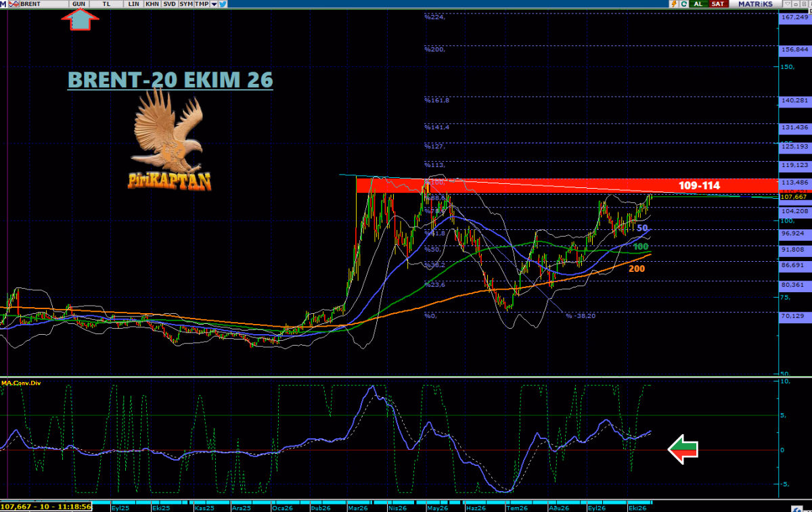The height and width of the screenshot is (512, 812).
Task: Click the red SAT sell button
Action: (x=718, y=4)
